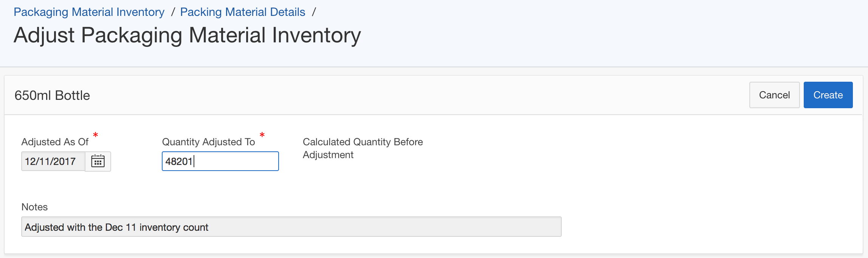Select the Notes text field
This screenshot has height=258, width=868.
pyautogui.click(x=291, y=227)
